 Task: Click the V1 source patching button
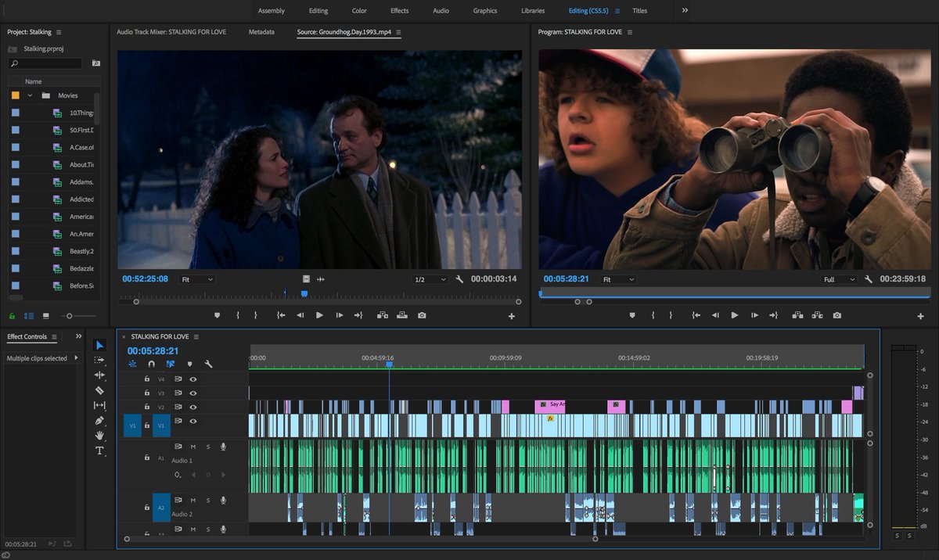132,425
